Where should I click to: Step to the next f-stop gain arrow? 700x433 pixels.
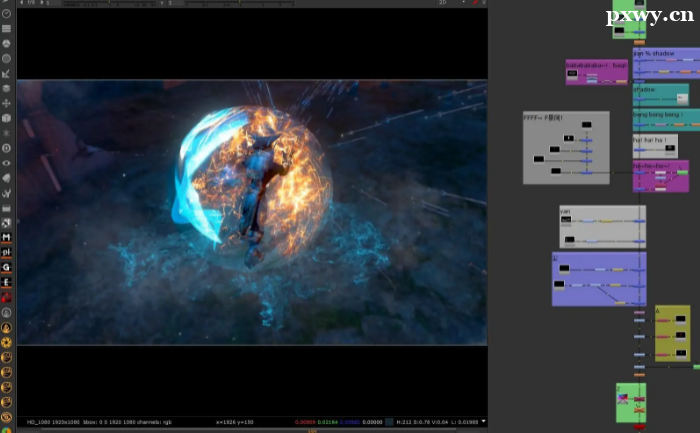tap(42, 3)
